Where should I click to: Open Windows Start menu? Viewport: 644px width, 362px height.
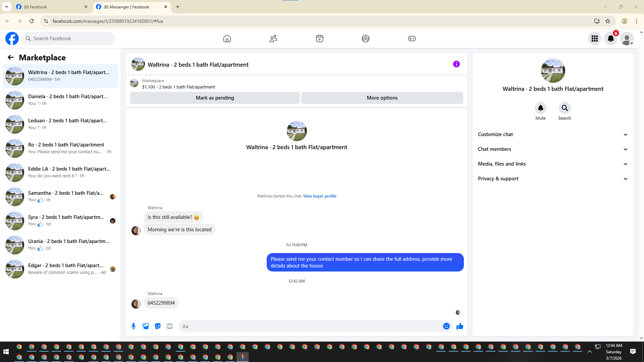[x=6, y=351]
